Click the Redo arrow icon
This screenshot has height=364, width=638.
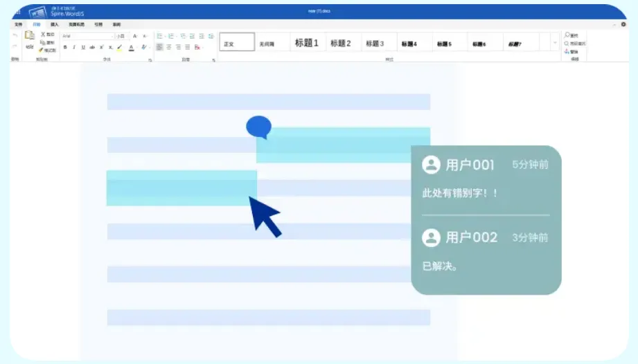tap(15, 46)
